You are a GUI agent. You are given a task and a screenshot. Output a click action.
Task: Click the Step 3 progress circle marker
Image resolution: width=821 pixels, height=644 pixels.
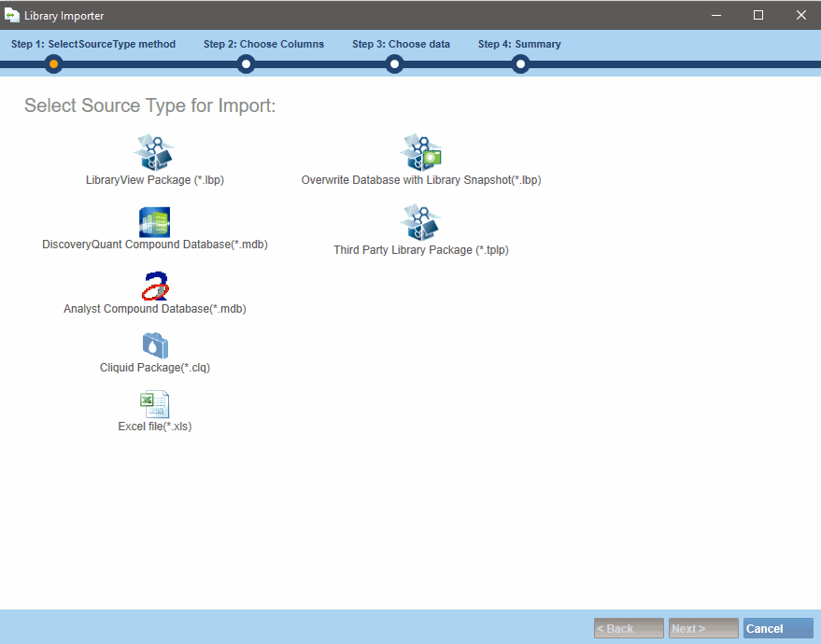click(x=395, y=64)
